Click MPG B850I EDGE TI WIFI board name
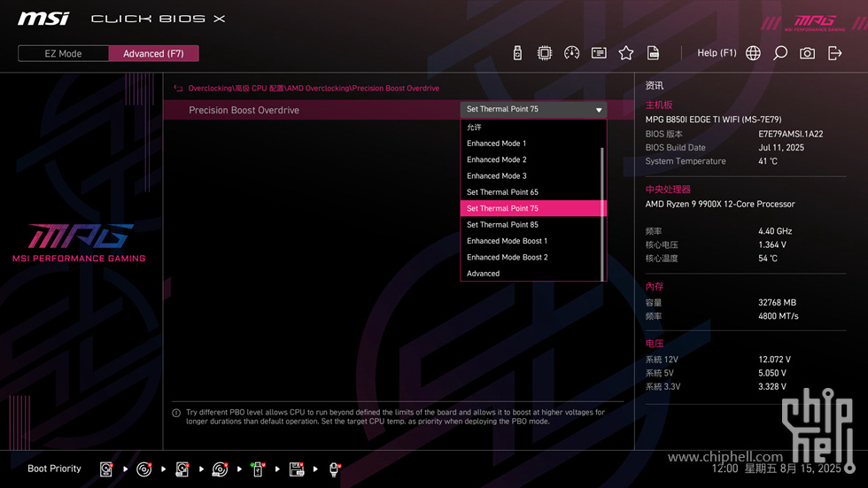 click(713, 120)
